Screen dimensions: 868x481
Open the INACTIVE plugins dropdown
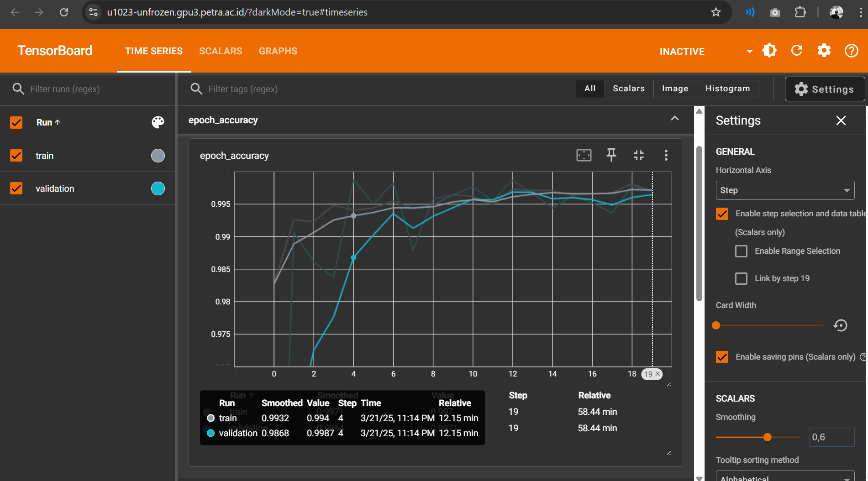click(x=706, y=52)
